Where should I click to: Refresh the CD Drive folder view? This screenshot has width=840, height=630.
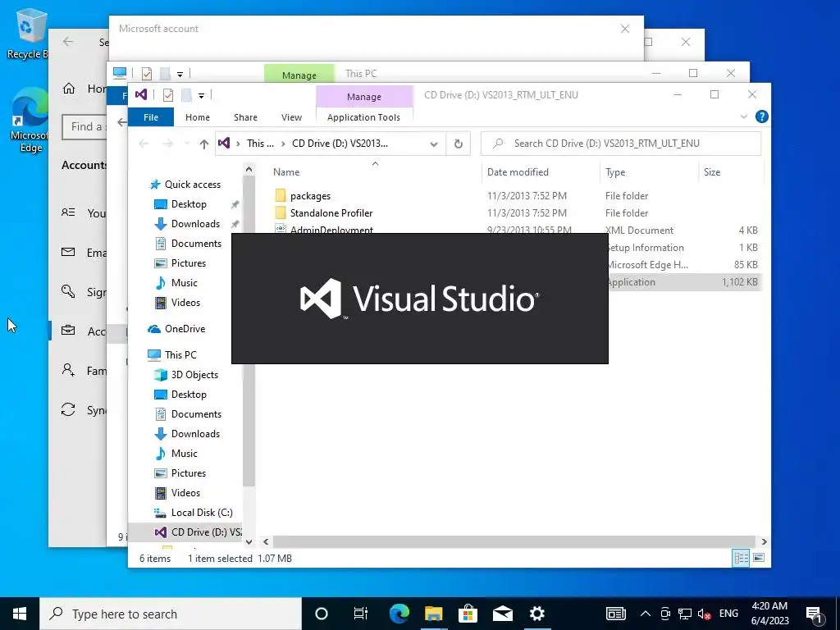pyautogui.click(x=458, y=144)
